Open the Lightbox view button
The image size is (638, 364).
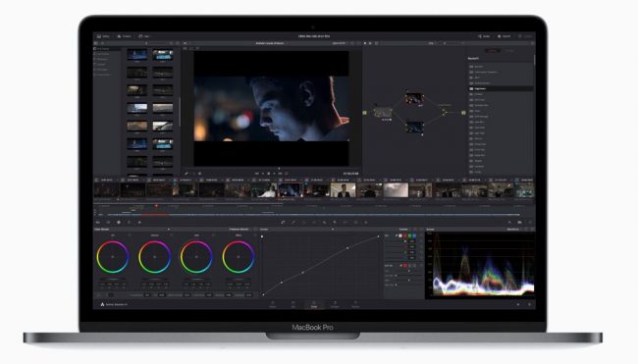pyautogui.click(x=526, y=36)
